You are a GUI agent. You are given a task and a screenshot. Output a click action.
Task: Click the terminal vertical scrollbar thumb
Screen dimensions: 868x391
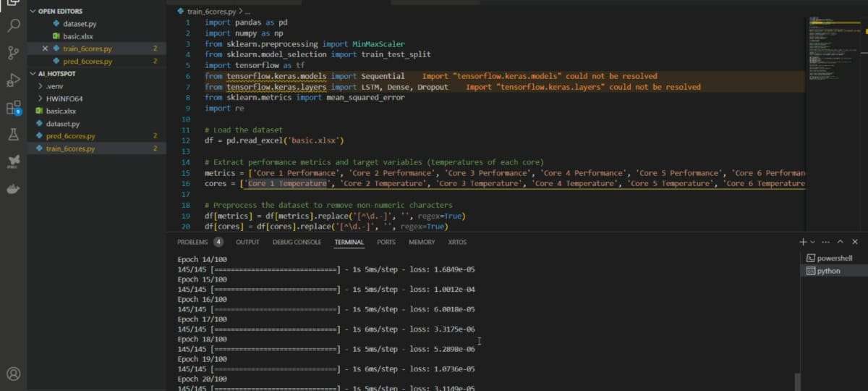[797, 382]
